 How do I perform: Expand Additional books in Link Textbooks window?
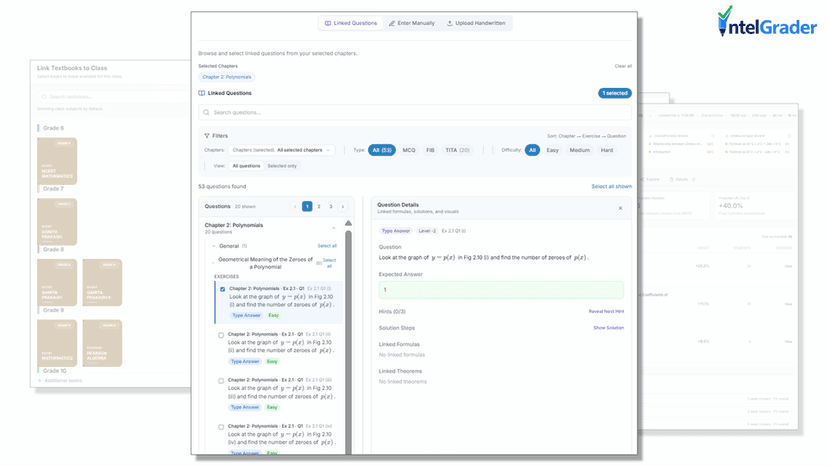coord(60,380)
